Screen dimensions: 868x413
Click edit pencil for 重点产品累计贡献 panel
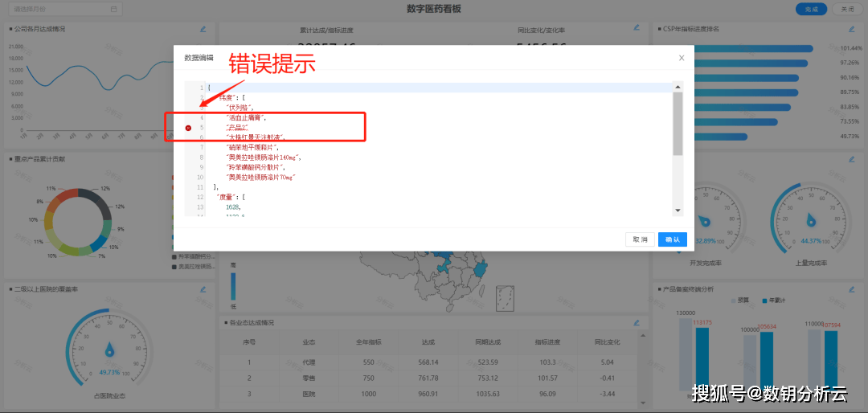coord(203,159)
